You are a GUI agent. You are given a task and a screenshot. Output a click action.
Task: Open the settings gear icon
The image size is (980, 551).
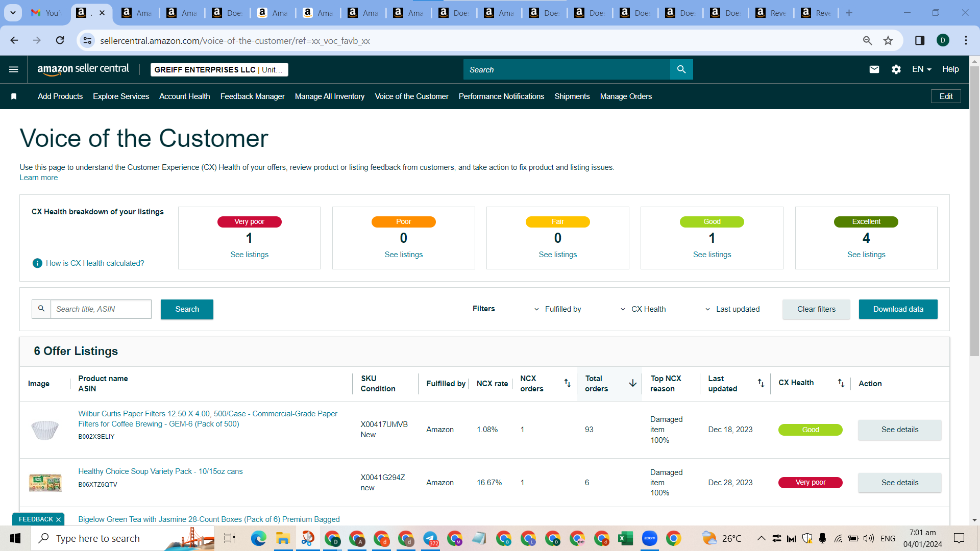coord(896,69)
